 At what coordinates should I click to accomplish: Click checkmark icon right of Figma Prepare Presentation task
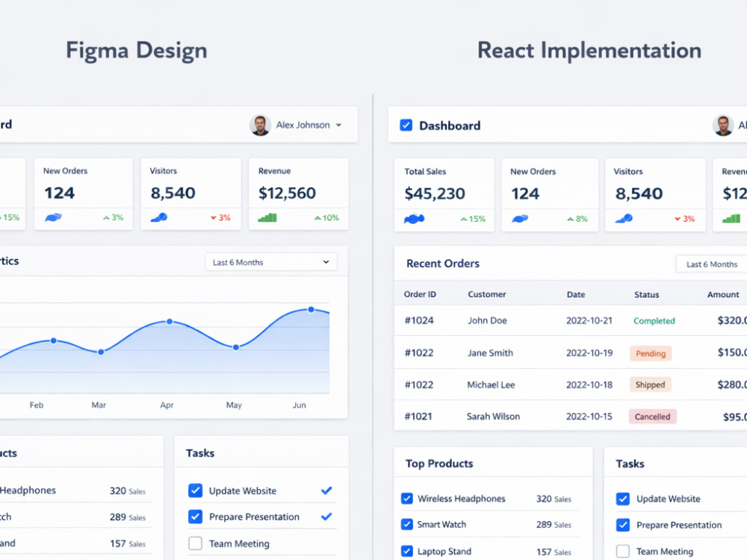(326, 516)
